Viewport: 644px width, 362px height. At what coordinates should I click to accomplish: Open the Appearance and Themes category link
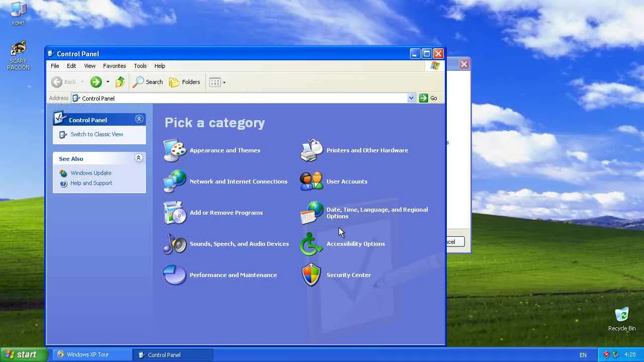(x=225, y=150)
